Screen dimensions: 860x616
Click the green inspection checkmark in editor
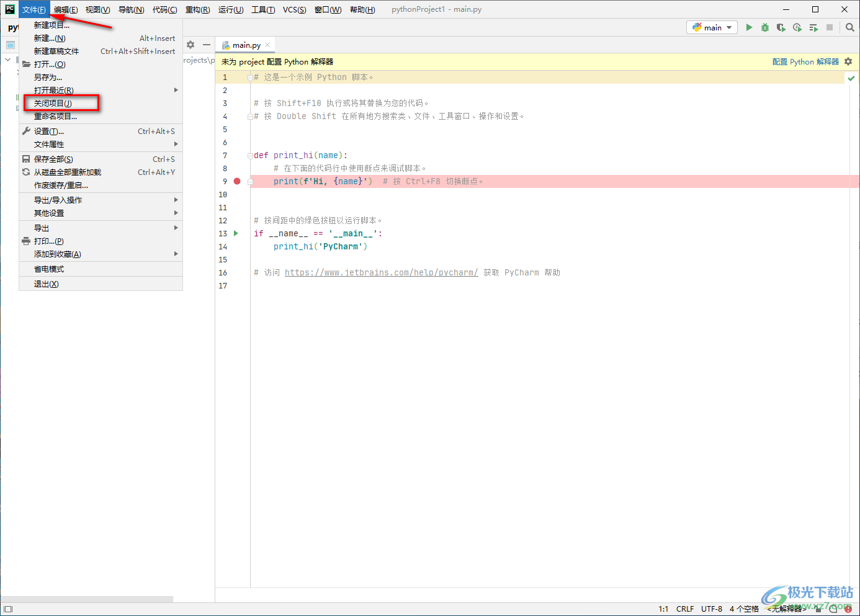click(851, 78)
